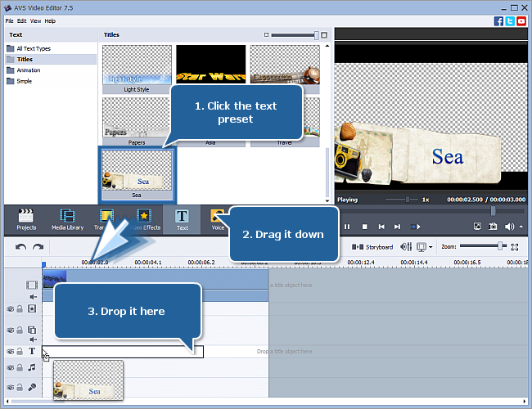Hide the music audio track
The height and width of the screenshot is (409, 532).
(x=11, y=367)
